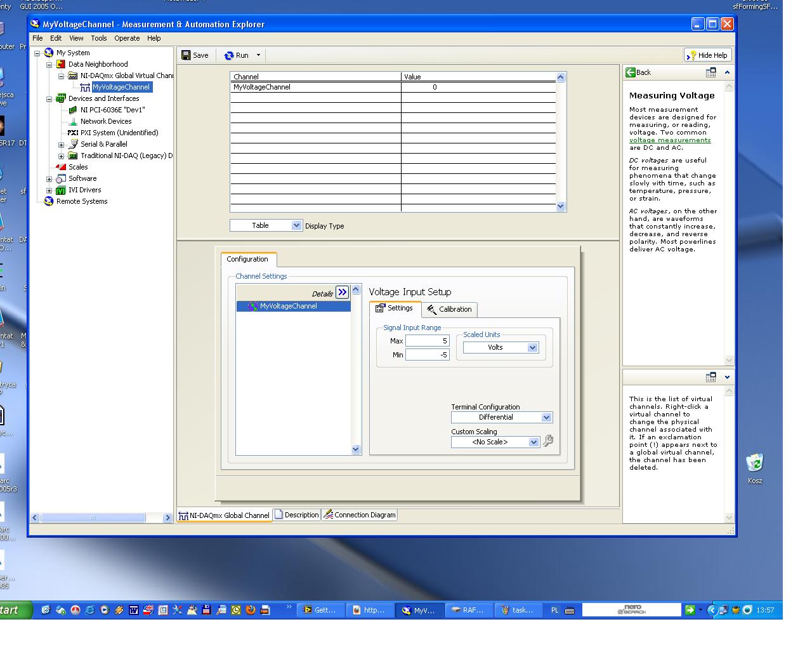
Task: Click the Details expand arrows button
Action: pos(343,292)
